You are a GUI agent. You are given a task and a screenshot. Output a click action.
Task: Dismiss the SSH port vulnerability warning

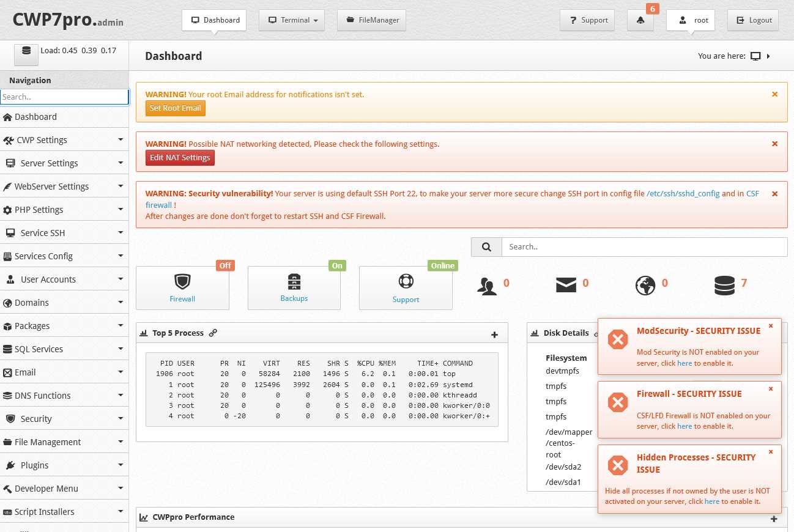[x=774, y=193]
